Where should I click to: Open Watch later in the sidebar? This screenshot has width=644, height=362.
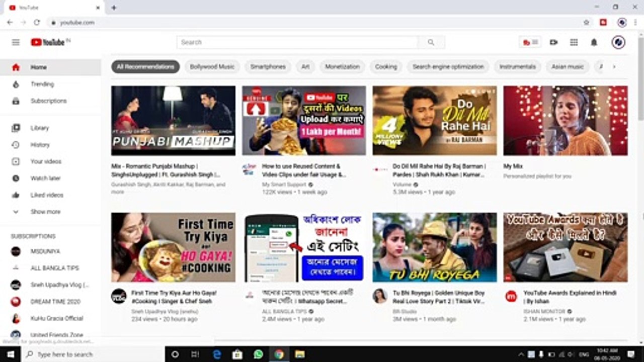tap(50, 178)
